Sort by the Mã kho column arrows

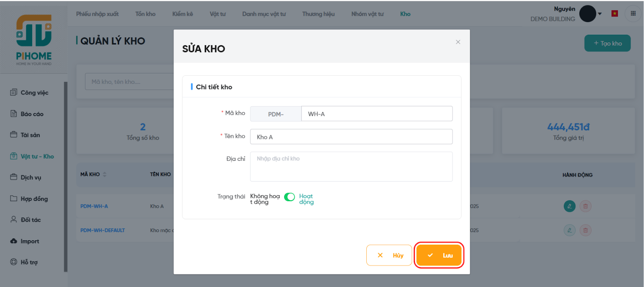(105, 175)
